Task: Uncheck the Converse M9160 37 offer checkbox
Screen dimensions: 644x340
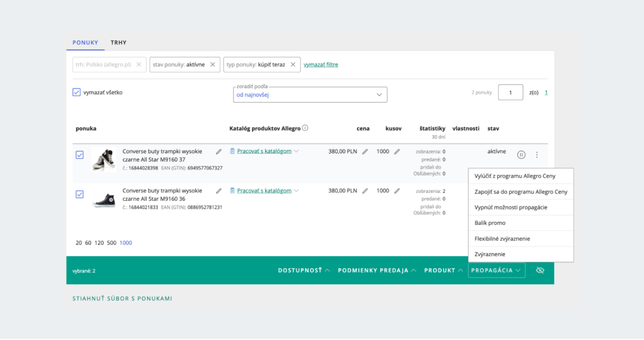Action: (79, 155)
